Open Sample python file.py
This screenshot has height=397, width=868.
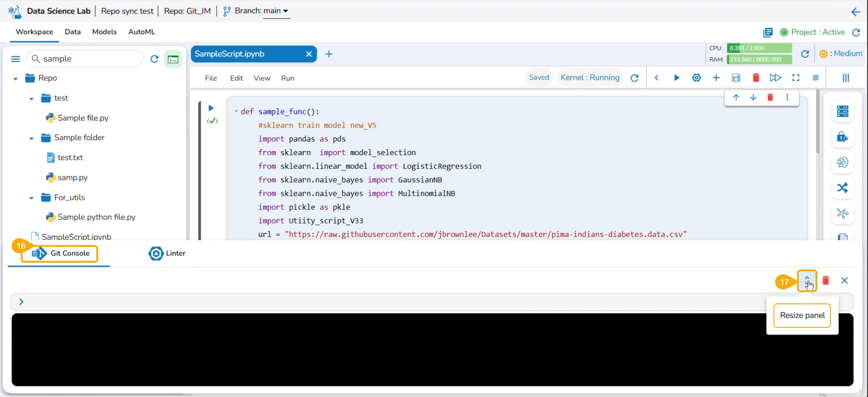pyautogui.click(x=96, y=217)
